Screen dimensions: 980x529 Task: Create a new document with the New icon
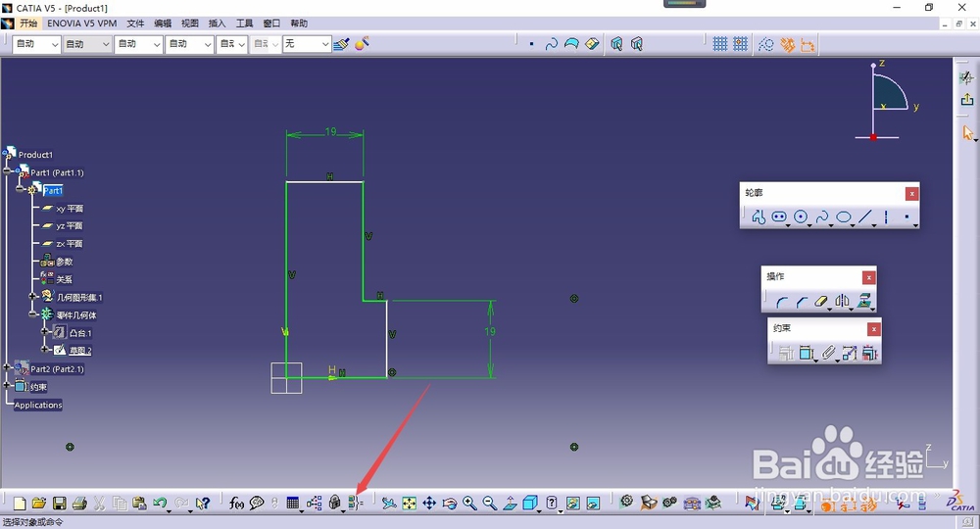[x=20, y=504]
